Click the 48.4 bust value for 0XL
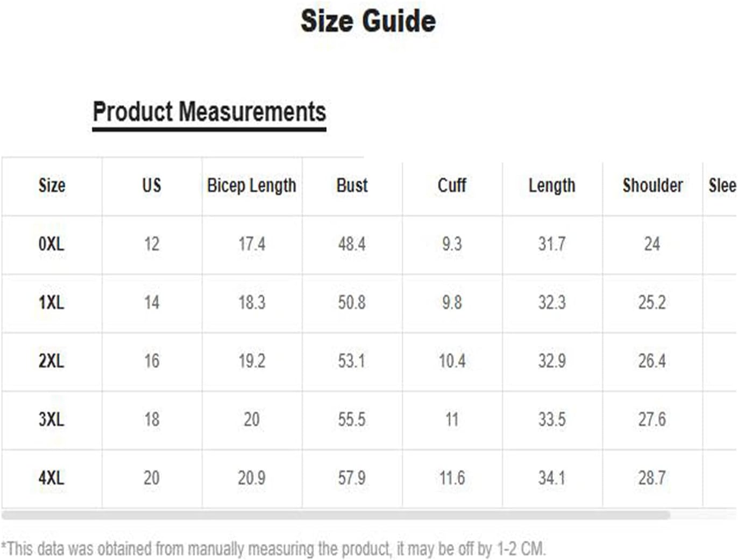Viewport: 738px width, 560px height. coord(352,244)
